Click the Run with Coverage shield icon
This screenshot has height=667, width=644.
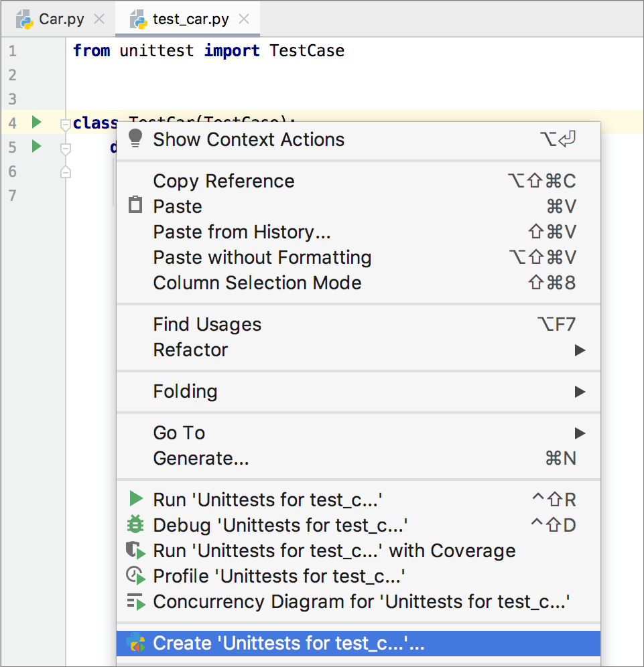point(136,550)
